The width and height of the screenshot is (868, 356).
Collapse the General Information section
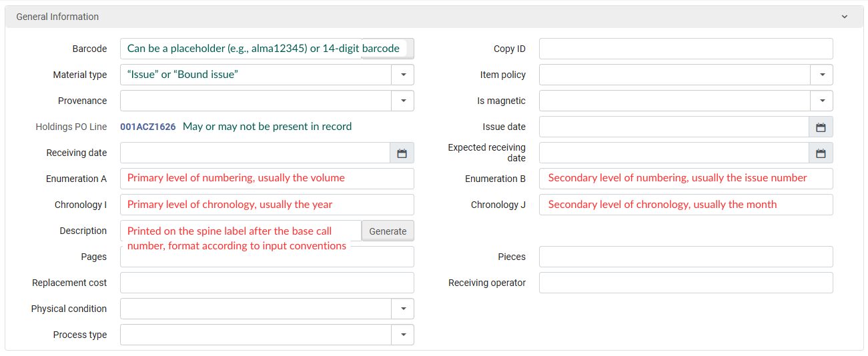click(844, 17)
